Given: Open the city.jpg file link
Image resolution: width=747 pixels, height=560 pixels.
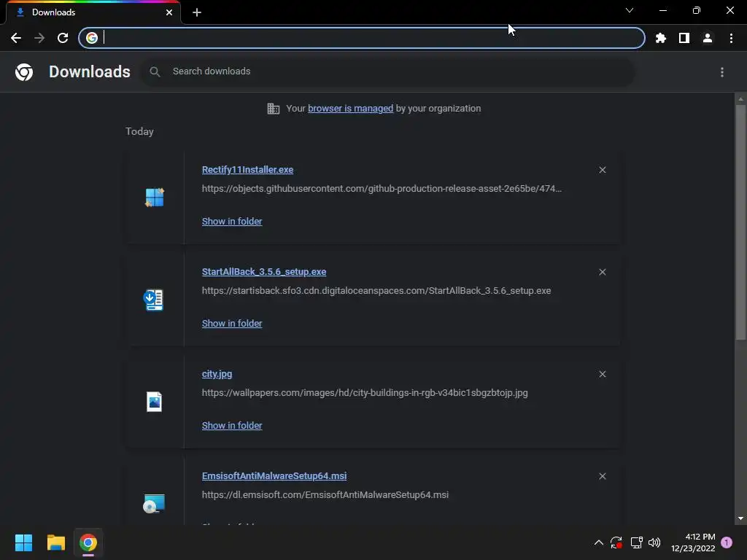Looking at the screenshot, I should (217, 374).
